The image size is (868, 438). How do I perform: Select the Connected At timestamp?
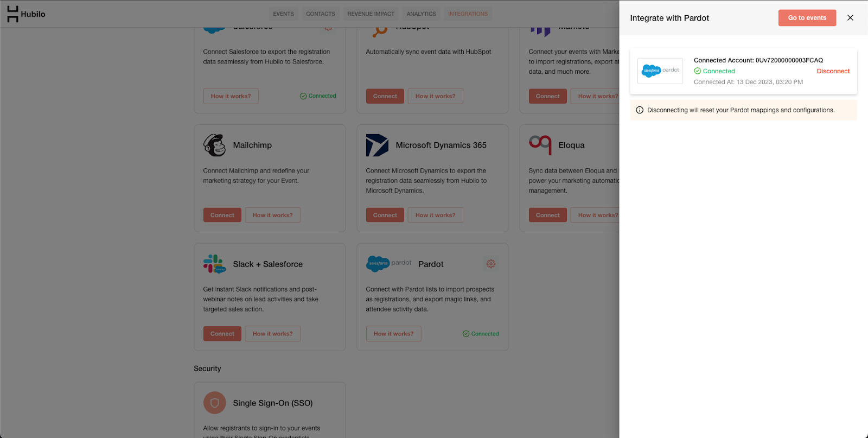click(748, 82)
